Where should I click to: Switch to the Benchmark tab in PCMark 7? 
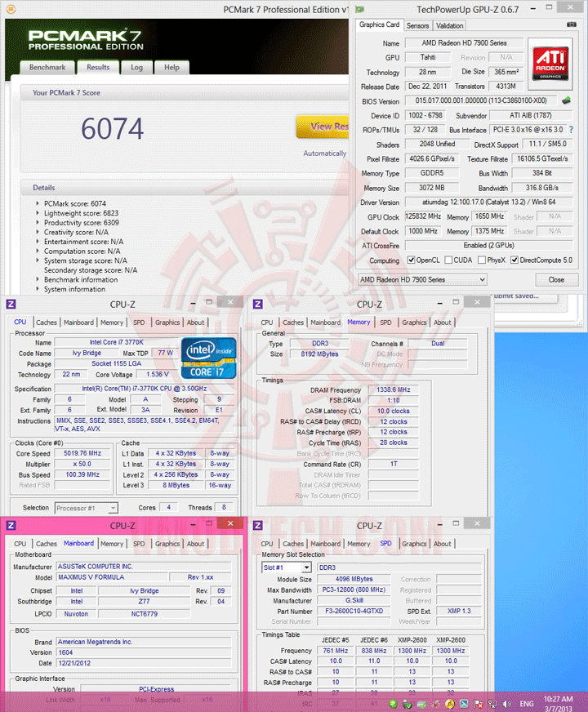[47, 67]
